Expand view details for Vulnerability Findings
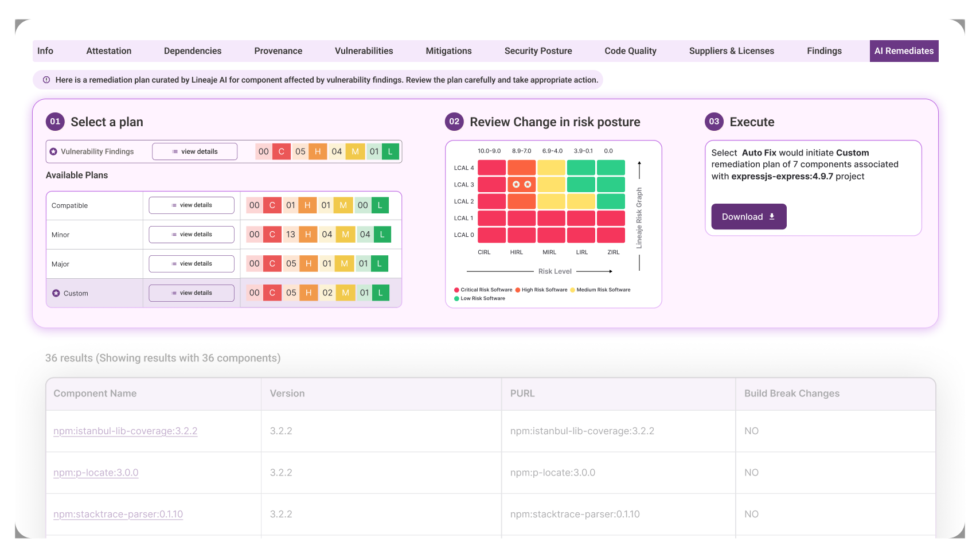 pyautogui.click(x=194, y=151)
